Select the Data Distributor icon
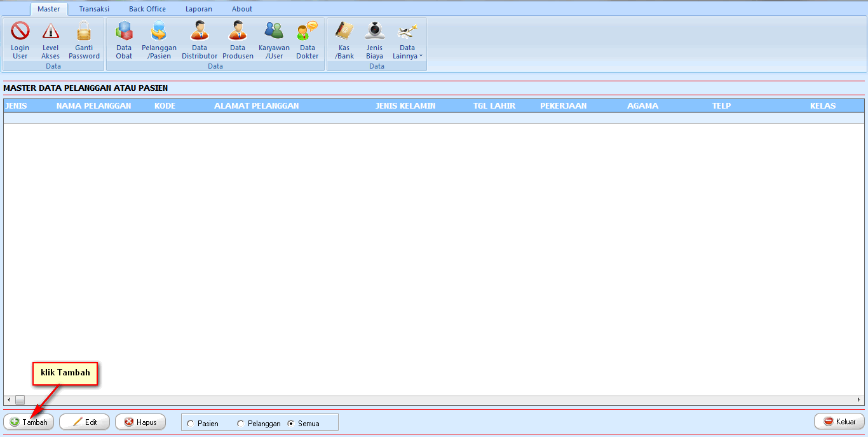Image resolution: width=868 pixels, height=437 pixels. click(200, 32)
